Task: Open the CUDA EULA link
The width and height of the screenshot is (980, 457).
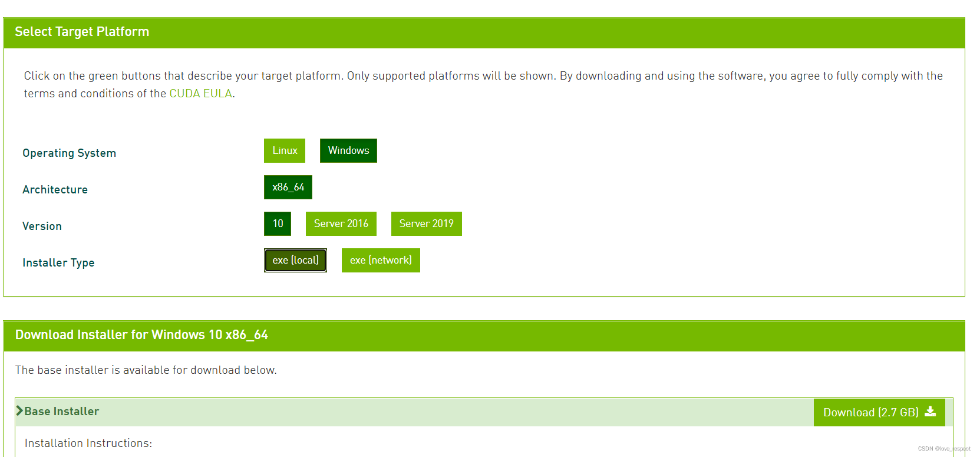Action: point(201,93)
